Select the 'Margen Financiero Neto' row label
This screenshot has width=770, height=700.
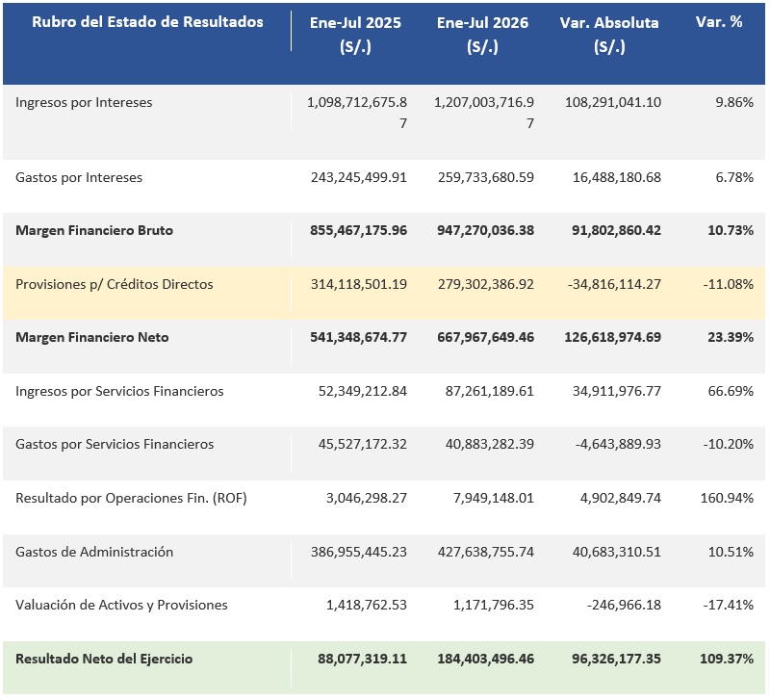point(91,337)
